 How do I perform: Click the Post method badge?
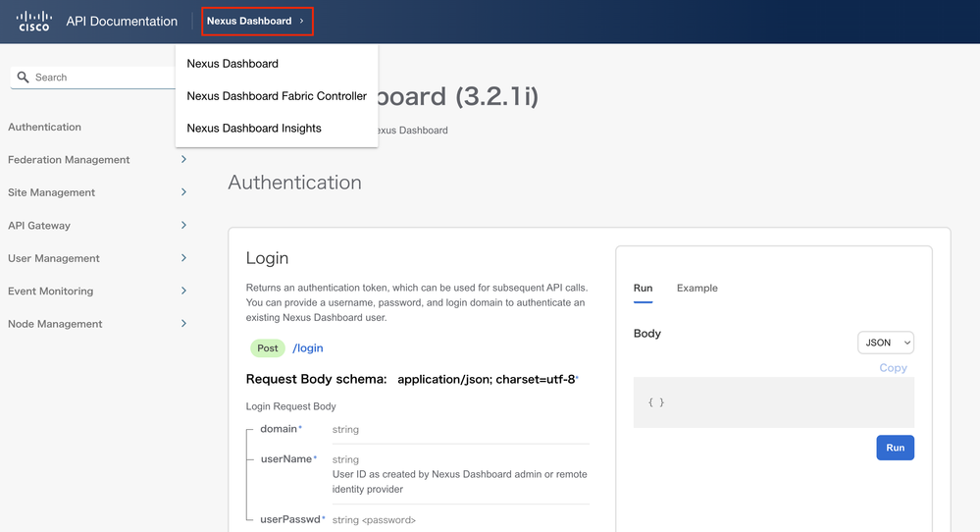pyautogui.click(x=268, y=348)
